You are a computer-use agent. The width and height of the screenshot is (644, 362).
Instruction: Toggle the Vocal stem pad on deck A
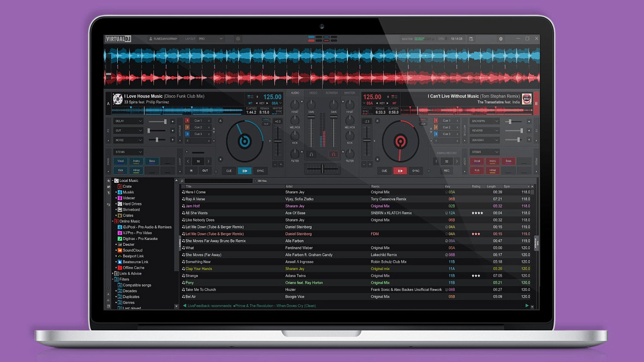pos(120,161)
